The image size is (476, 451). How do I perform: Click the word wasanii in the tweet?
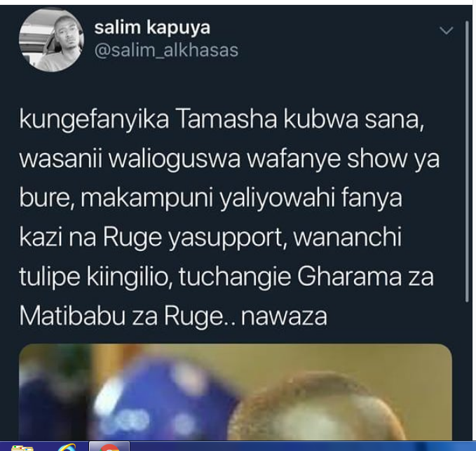click(61, 159)
